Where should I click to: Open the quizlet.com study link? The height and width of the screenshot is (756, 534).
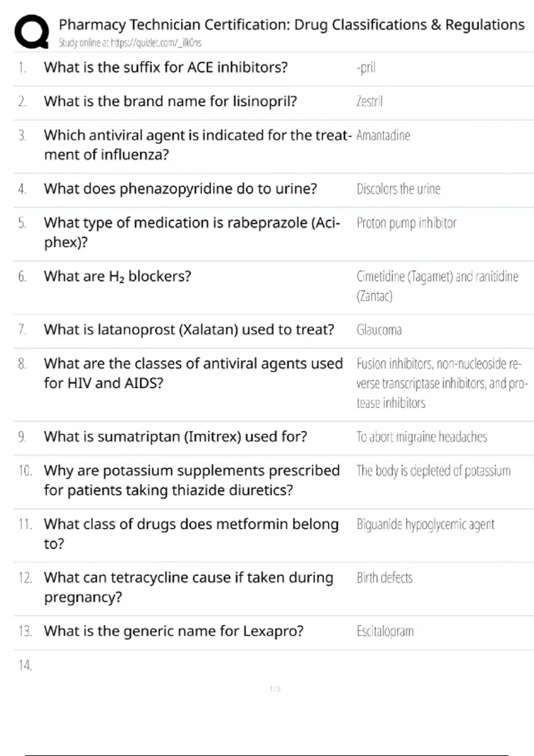(156, 43)
